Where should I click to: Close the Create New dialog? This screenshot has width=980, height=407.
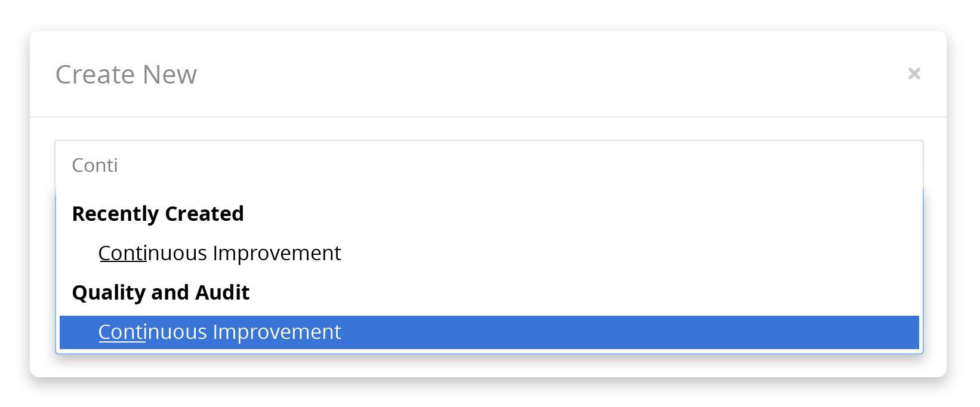tap(914, 73)
